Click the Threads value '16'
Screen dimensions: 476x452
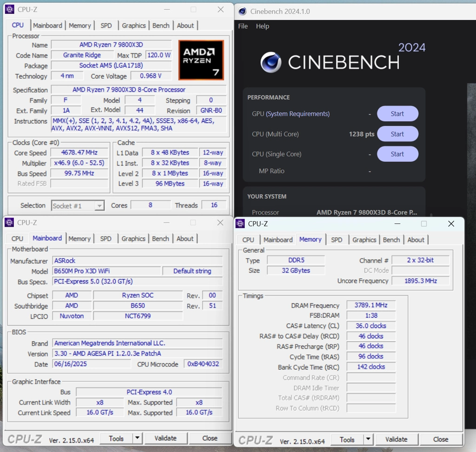coord(214,205)
